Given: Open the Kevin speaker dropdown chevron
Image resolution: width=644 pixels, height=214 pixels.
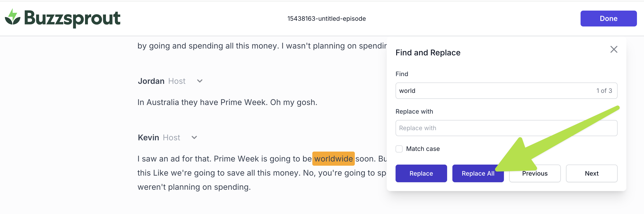Looking at the screenshot, I should pyautogui.click(x=194, y=137).
